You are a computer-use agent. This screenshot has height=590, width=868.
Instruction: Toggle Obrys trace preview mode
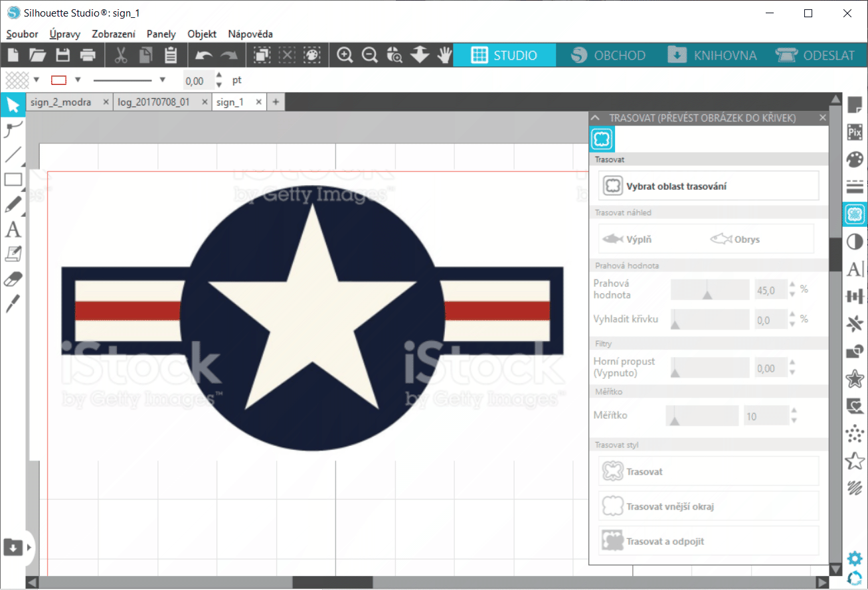coord(735,240)
